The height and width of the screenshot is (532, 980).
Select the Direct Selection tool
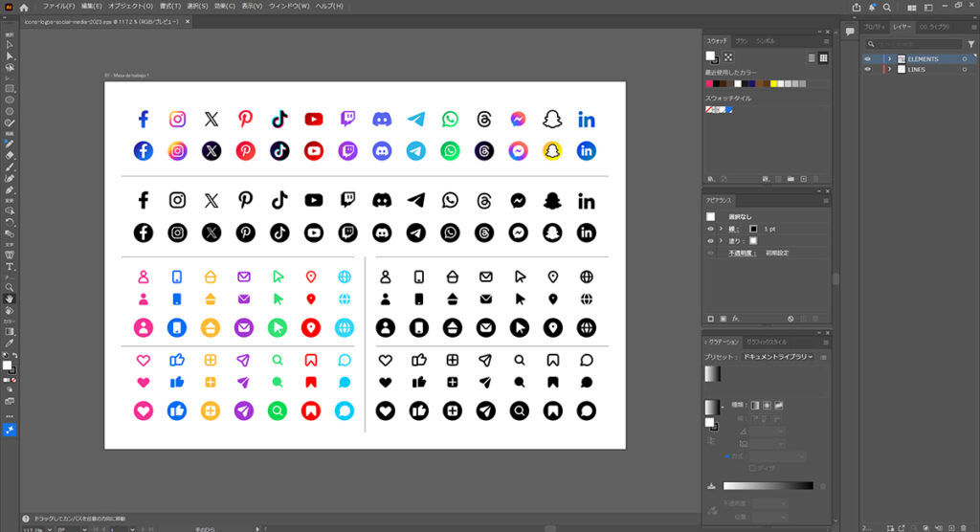click(x=10, y=56)
